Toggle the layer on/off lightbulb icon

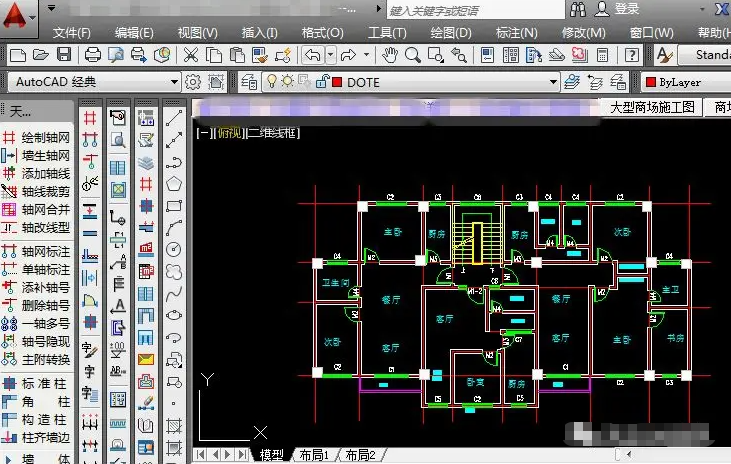[x=272, y=82]
